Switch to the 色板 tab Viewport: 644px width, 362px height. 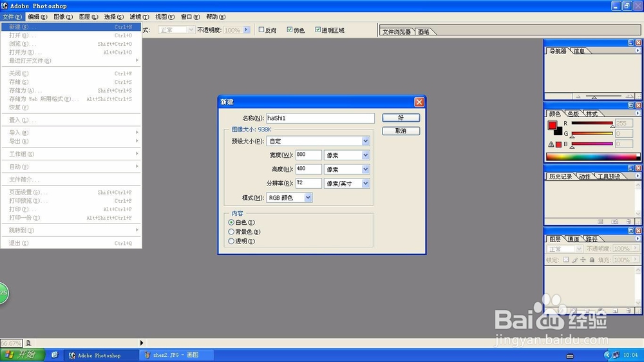[x=573, y=114]
